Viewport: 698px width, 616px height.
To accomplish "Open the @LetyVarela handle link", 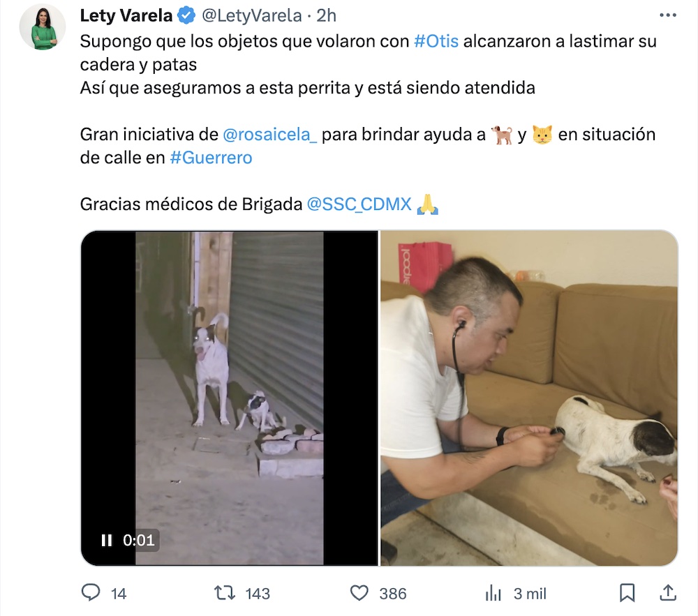I will click(252, 15).
